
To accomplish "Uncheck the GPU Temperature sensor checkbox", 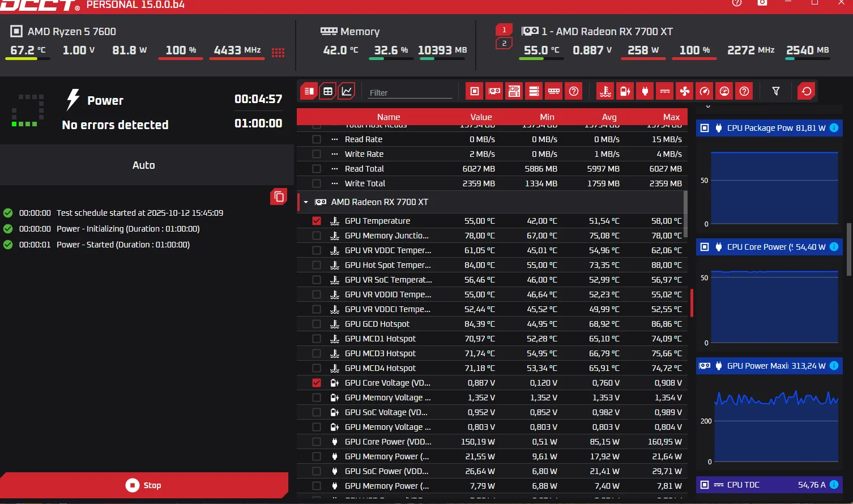I will coord(317,221).
